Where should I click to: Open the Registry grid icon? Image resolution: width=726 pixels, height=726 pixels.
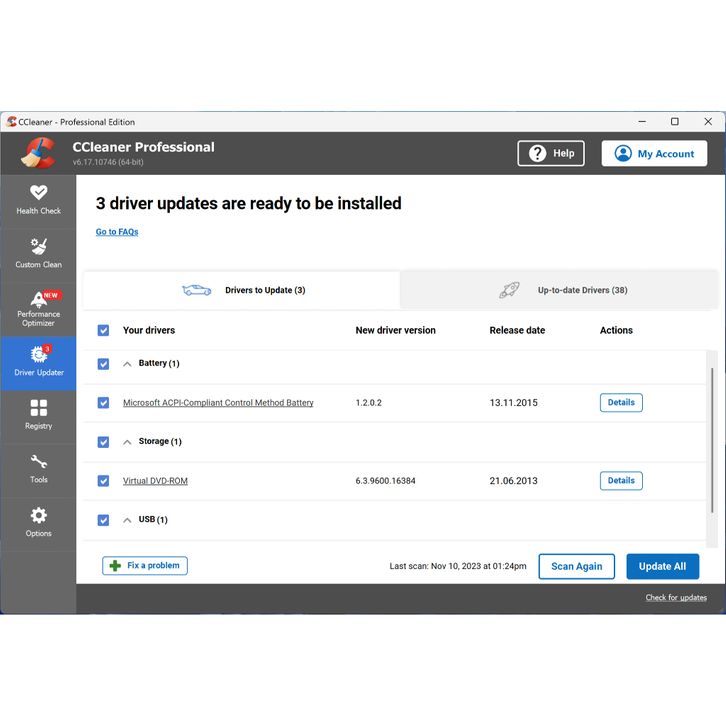pos(38,408)
